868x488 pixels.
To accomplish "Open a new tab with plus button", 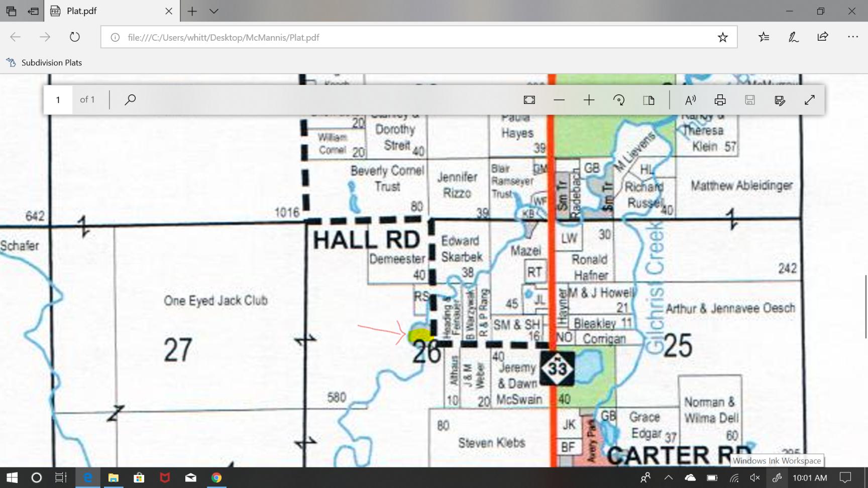I will (x=192, y=11).
